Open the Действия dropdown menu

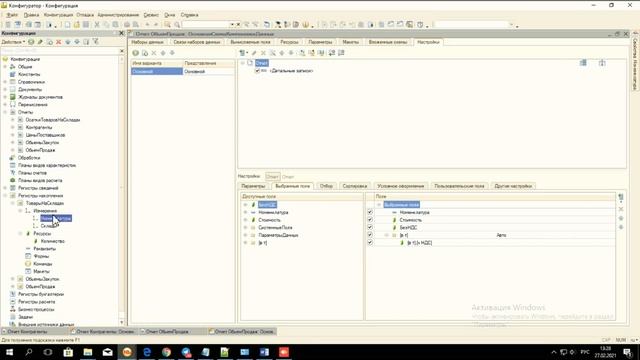(x=13, y=42)
